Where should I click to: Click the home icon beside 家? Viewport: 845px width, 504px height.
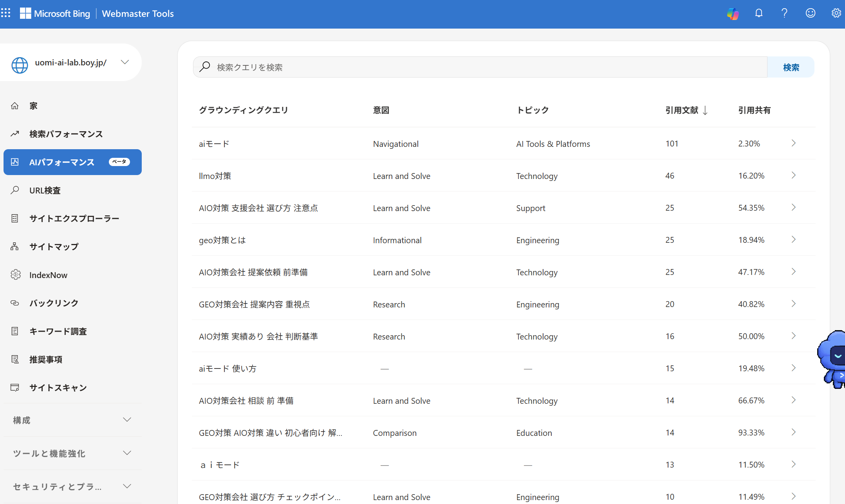point(15,106)
